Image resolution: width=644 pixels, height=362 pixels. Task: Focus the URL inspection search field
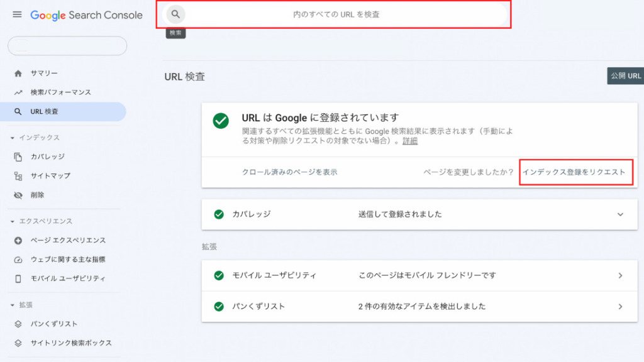pyautogui.click(x=335, y=14)
